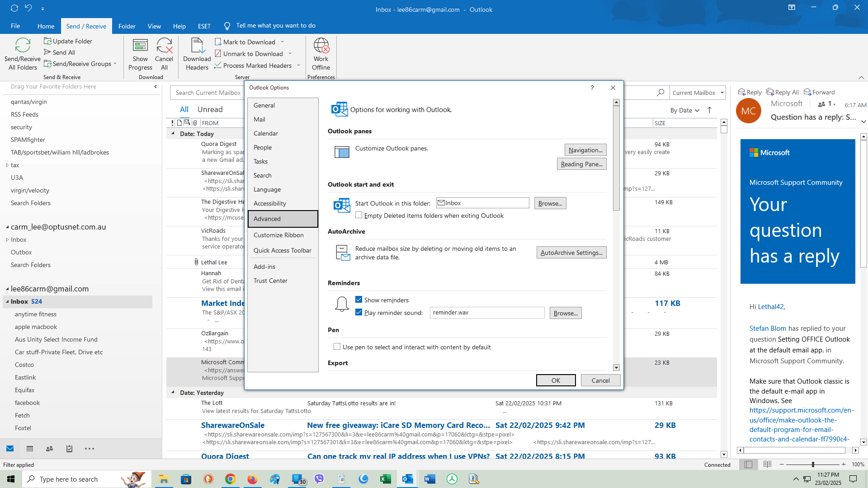Click the Reading Pane button
The image size is (868, 488).
point(581,164)
